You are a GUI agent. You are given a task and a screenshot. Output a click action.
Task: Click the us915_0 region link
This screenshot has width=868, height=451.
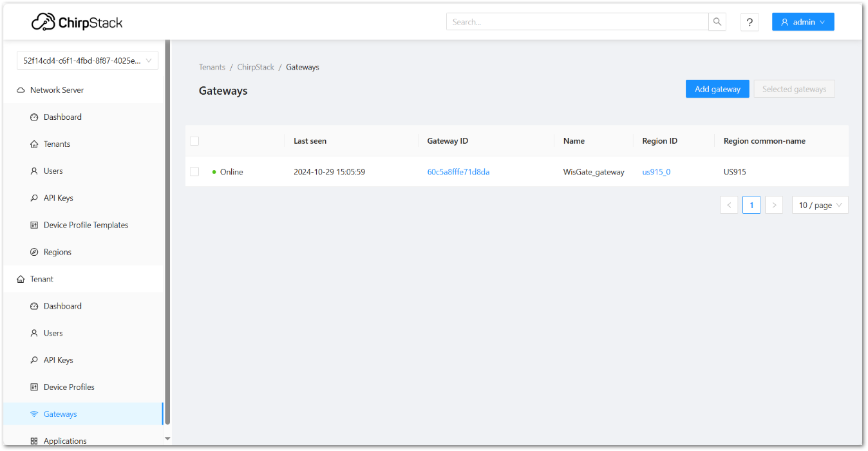(656, 172)
